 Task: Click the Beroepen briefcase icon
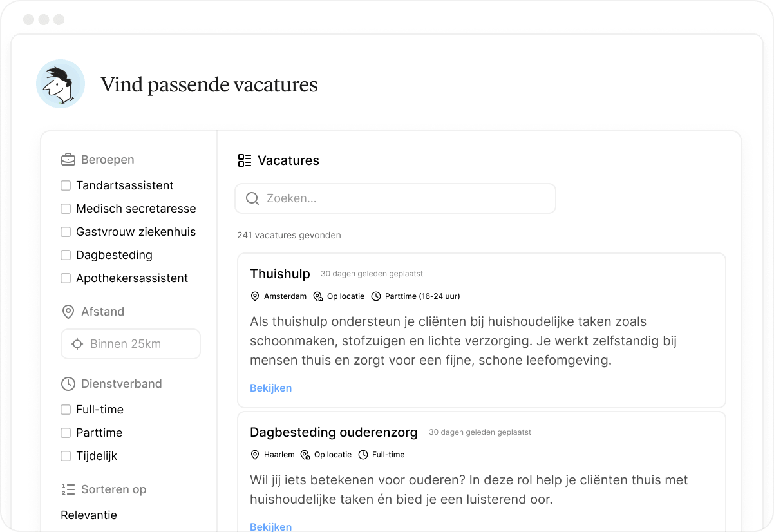coord(68,159)
